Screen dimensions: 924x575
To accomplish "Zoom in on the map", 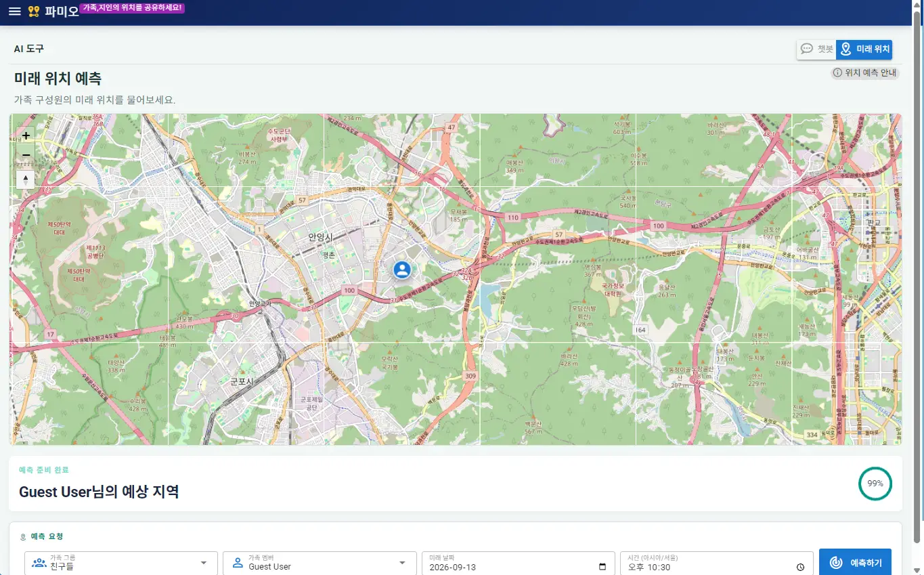I will coord(26,135).
